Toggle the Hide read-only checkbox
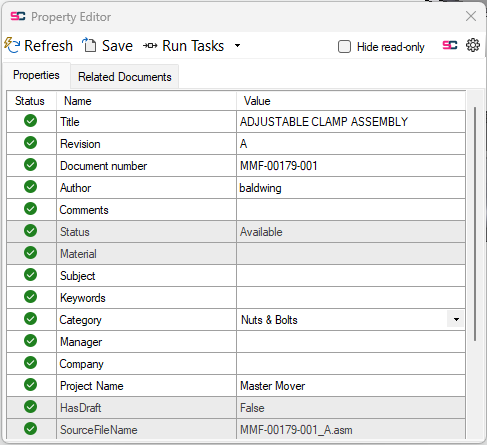This screenshot has height=445, width=487. [x=344, y=47]
